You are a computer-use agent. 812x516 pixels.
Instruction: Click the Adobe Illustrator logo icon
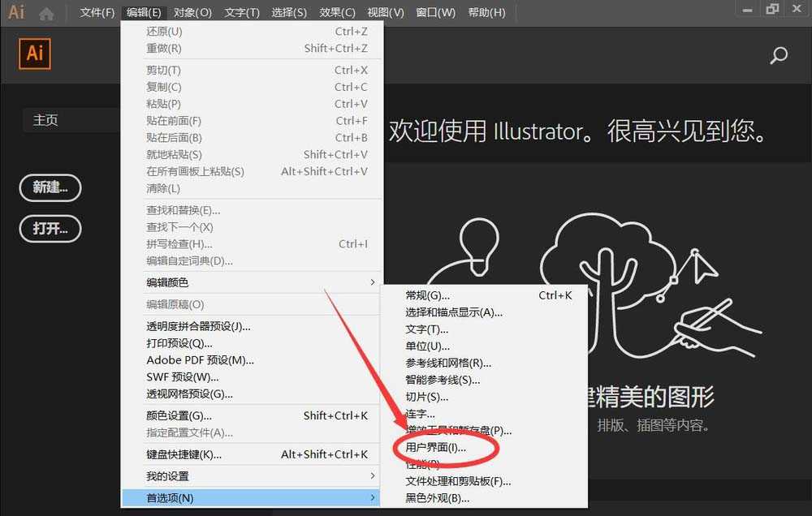[x=15, y=11]
